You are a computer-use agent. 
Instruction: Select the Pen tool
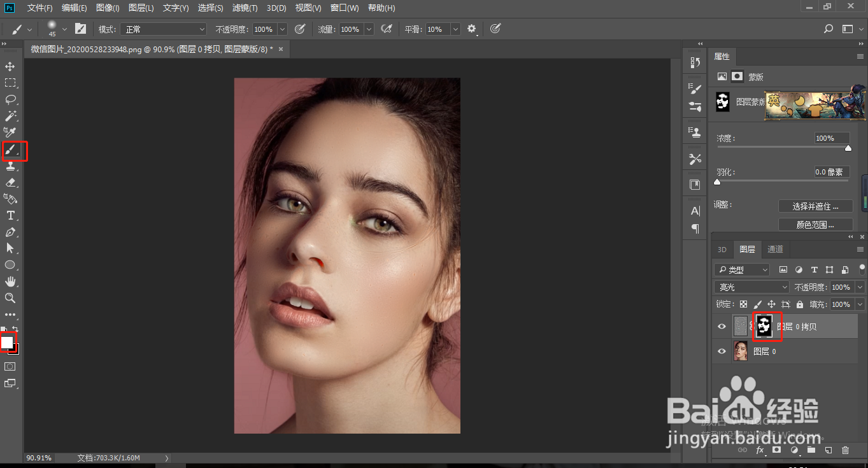point(10,232)
